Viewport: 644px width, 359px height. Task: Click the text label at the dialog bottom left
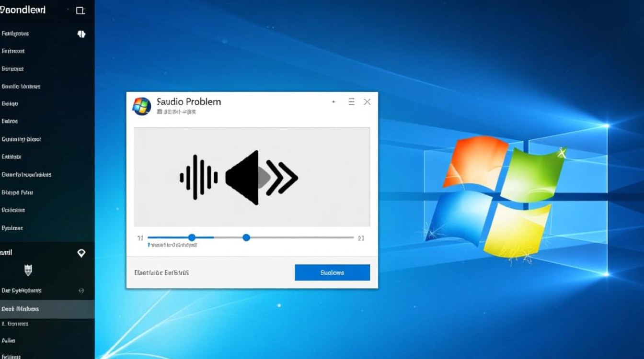161,272
